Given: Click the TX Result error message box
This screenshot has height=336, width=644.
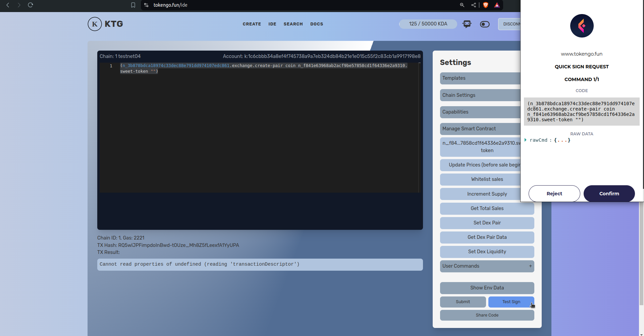Looking at the screenshot, I should [260, 264].
